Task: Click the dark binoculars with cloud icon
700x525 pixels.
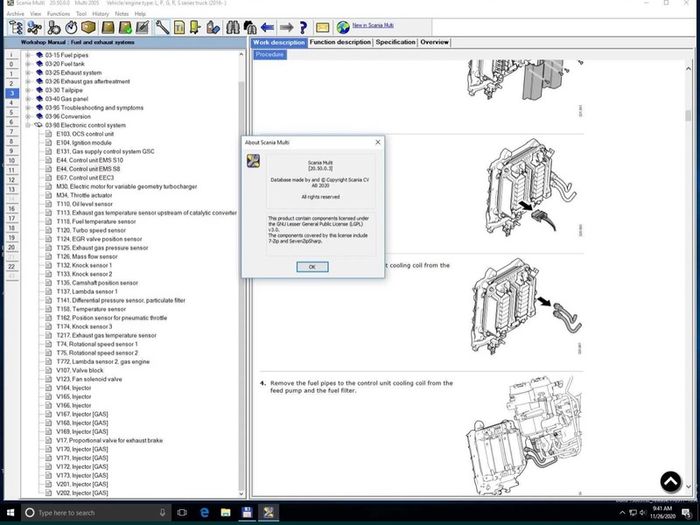Action: coord(250,28)
